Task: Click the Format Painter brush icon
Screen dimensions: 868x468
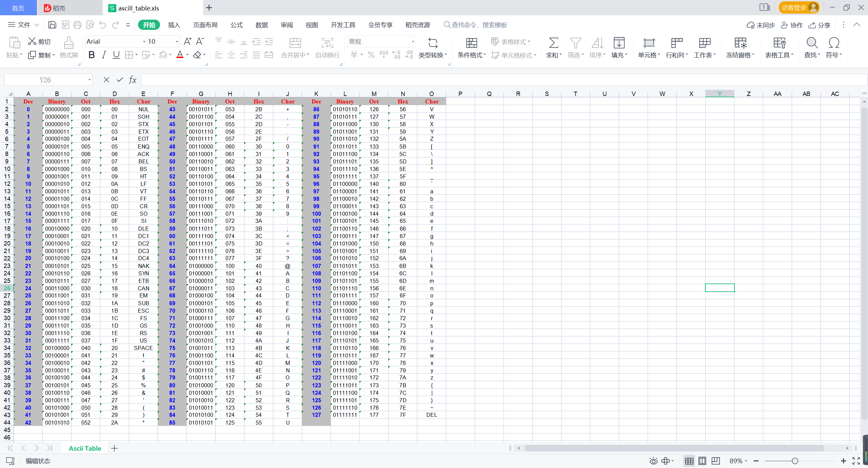Action: [x=68, y=43]
